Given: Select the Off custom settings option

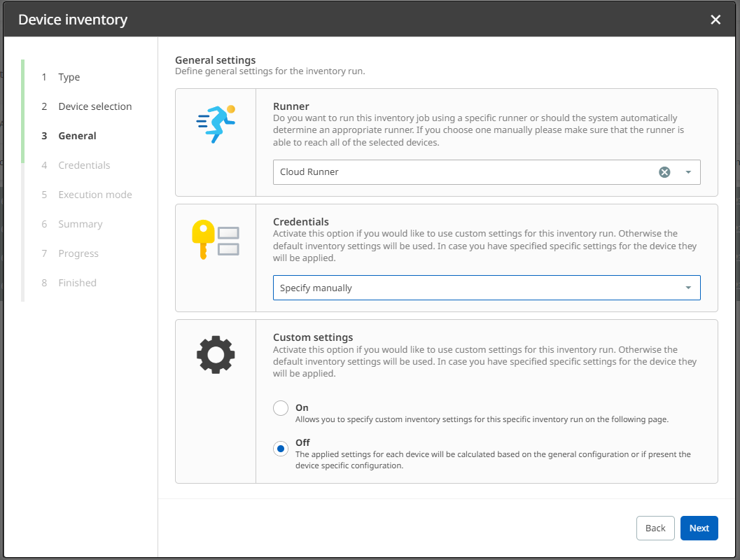Looking at the screenshot, I should coord(281,449).
